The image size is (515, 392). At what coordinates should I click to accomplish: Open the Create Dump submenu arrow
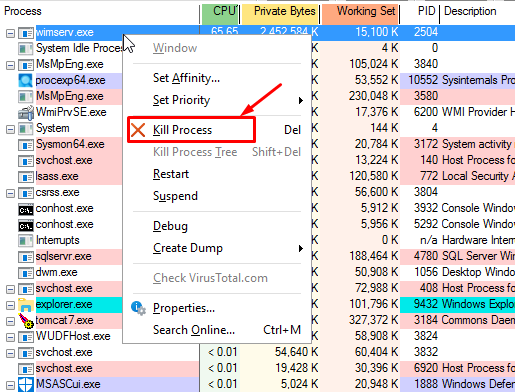(301, 248)
